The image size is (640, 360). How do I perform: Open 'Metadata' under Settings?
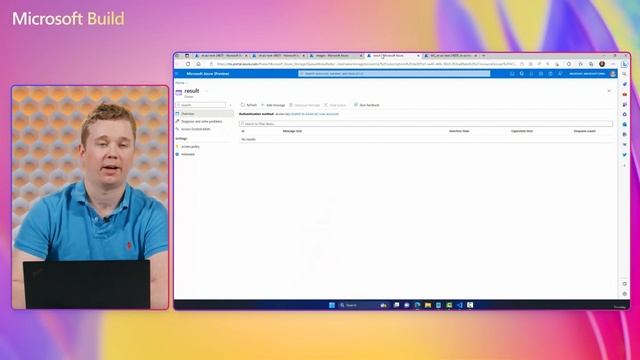(x=187, y=155)
